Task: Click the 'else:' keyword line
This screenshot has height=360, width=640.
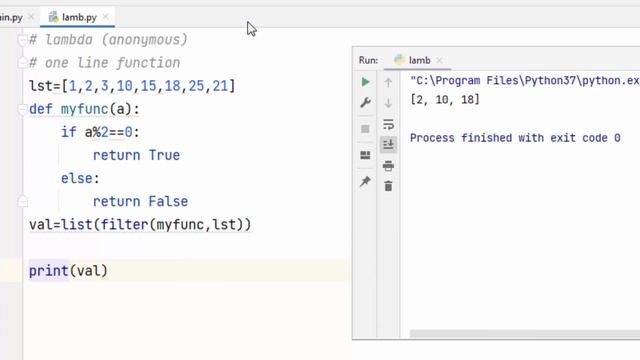Action: coord(80,178)
